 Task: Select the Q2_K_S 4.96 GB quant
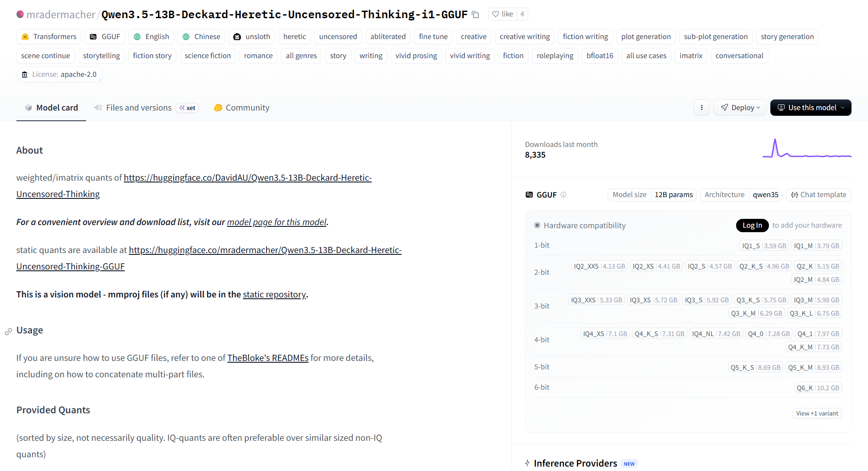click(x=764, y=266)
